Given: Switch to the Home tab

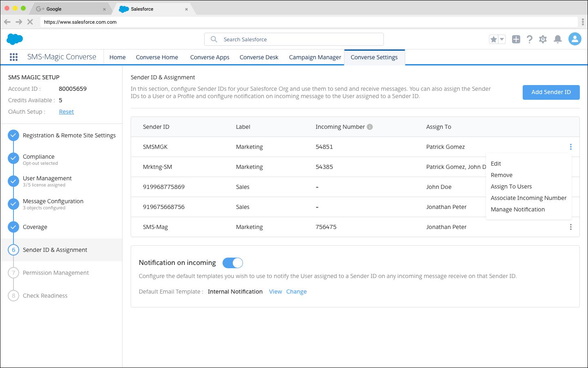Looking at the screenshot, I should 118,57.
